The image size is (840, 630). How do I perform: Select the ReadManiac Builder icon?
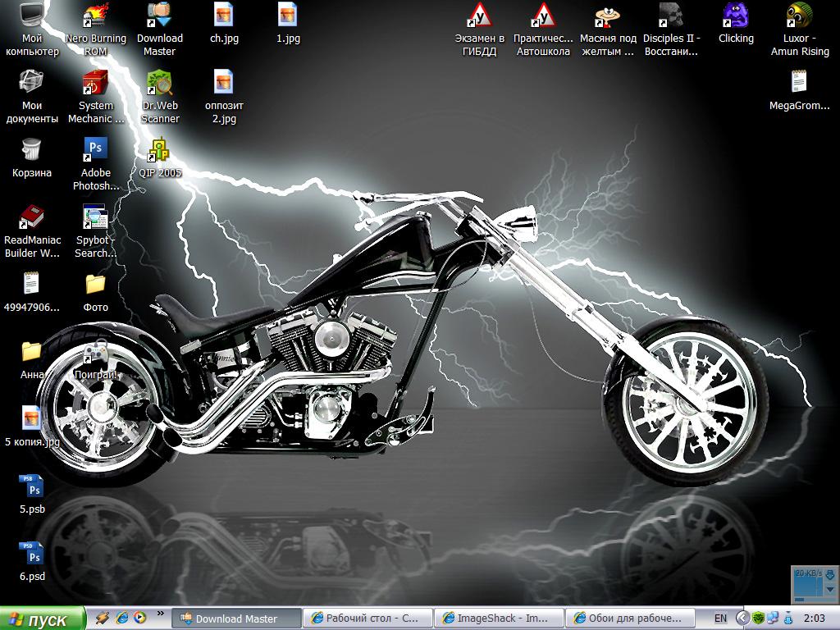point(31,218)
